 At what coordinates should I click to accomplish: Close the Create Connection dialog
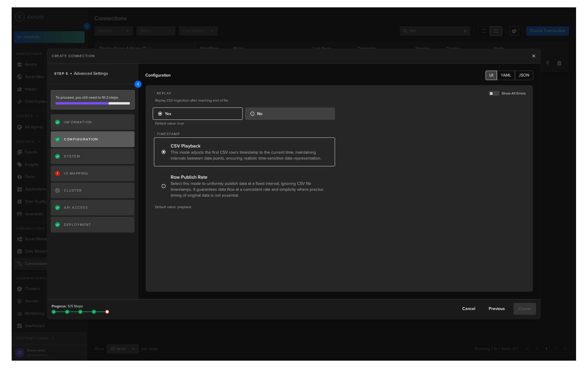(x=533, y=56)
